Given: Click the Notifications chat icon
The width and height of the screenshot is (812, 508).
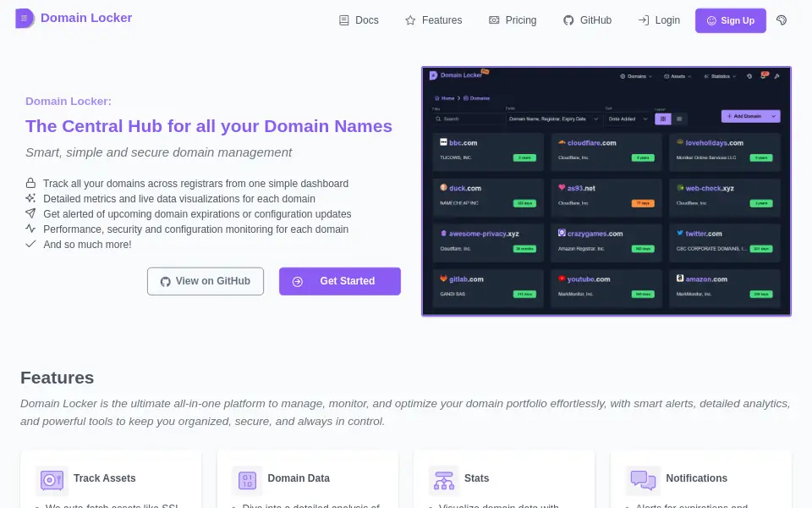Looking at the screenshot, I should point(643,480).
